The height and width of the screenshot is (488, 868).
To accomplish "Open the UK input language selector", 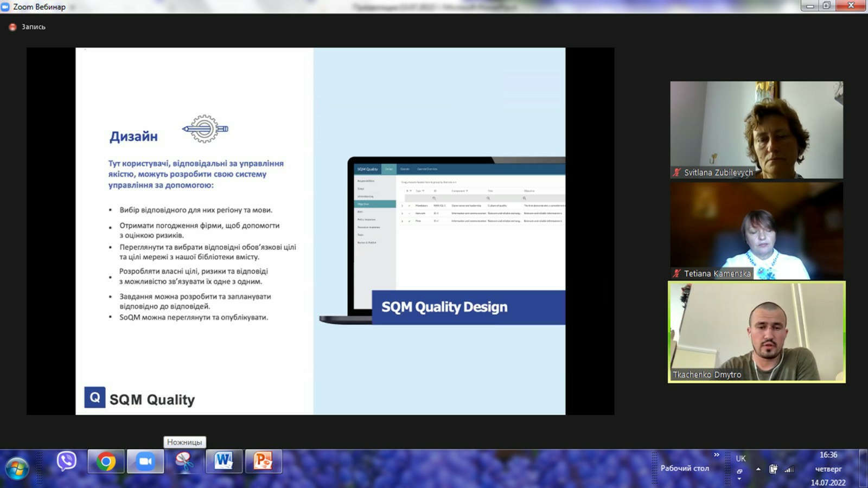I will pos(741,459).
